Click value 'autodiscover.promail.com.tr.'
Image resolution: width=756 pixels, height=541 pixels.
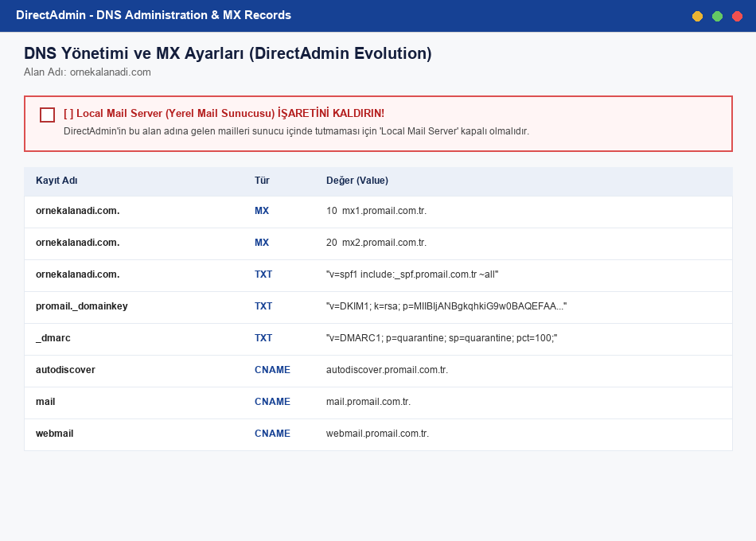[x=387, y=370]
